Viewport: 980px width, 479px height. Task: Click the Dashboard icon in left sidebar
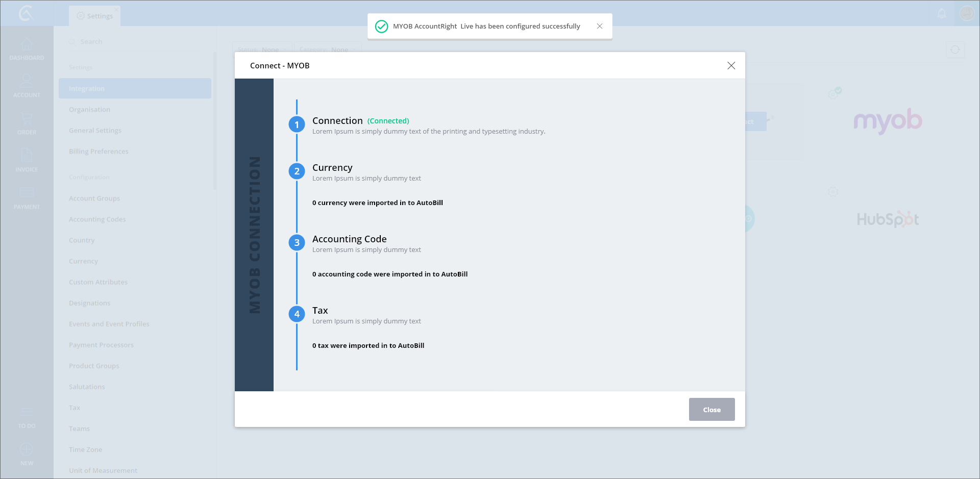tap(27, 45)
